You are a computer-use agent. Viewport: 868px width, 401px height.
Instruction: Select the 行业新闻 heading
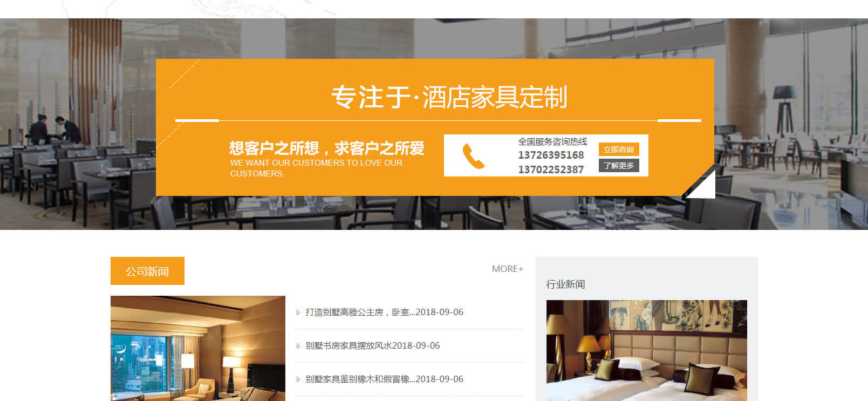565,284
